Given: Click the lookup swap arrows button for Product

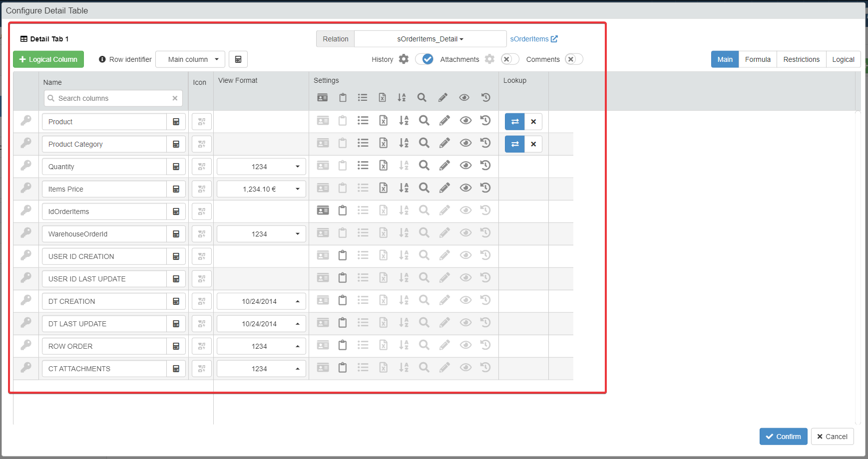Looking at the screenshot, I should pos(515,122).
